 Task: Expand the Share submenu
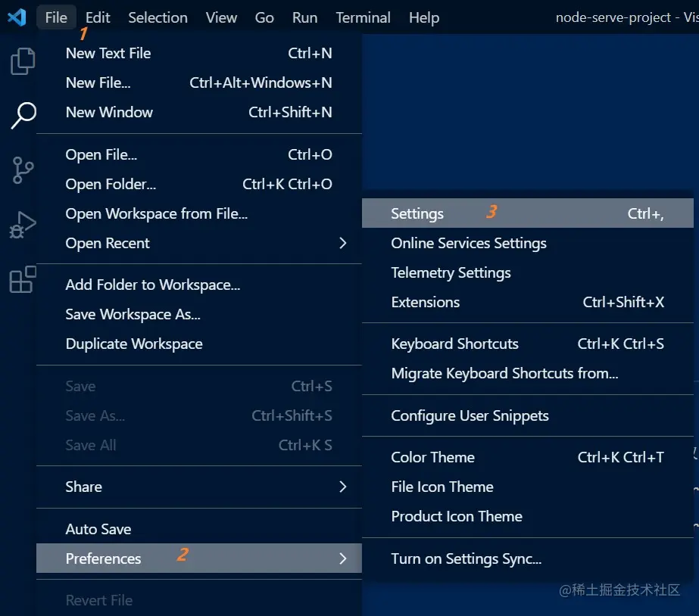pyautogui.click(x=199, y=487)
